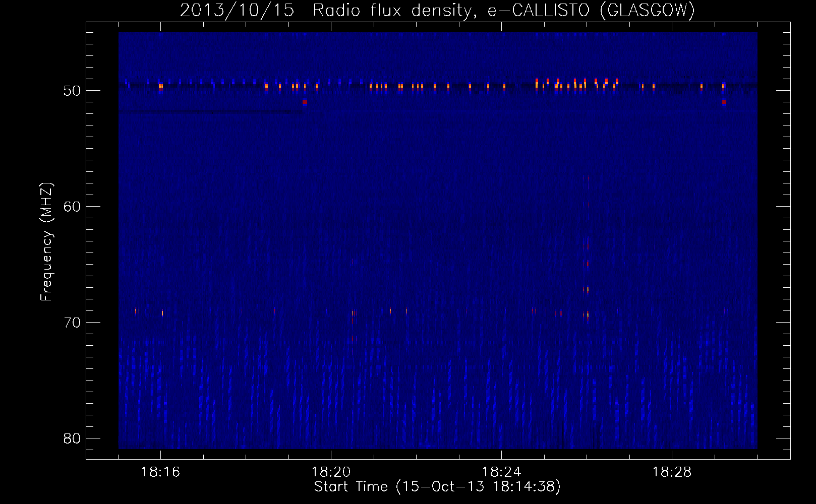Click the red burst marker near 51 MHz at 18:19
Viewport: 816px width, 504px height.
pyautogui.click(x=305, y=102)
